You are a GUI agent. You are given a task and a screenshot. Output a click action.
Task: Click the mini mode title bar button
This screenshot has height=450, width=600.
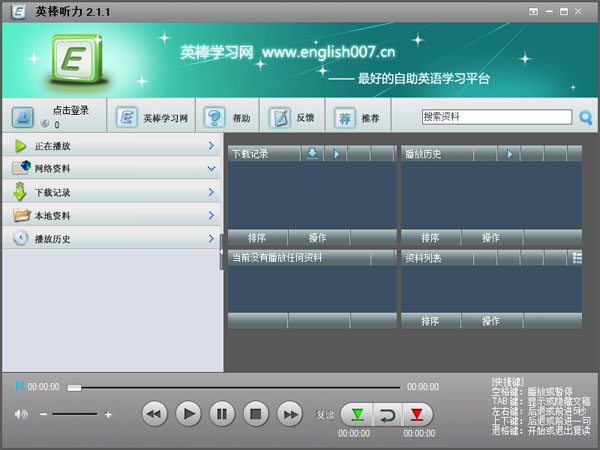[533, 11]
